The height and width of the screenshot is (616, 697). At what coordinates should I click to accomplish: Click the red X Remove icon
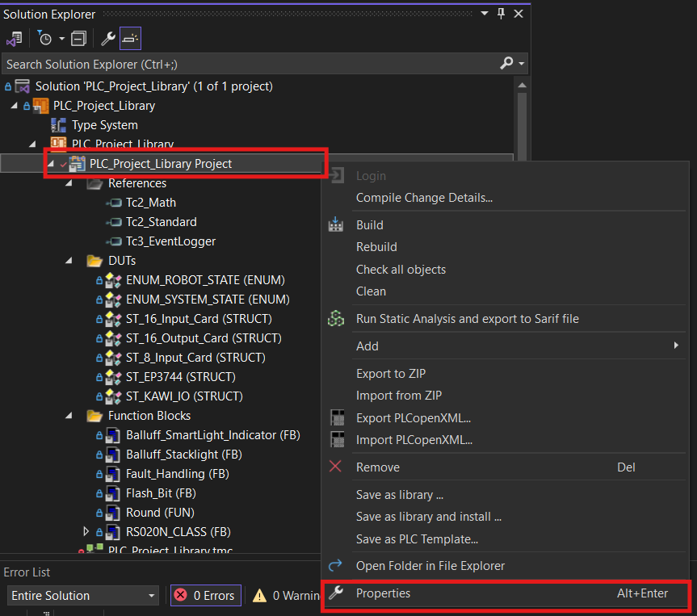[x=335, y=467]
